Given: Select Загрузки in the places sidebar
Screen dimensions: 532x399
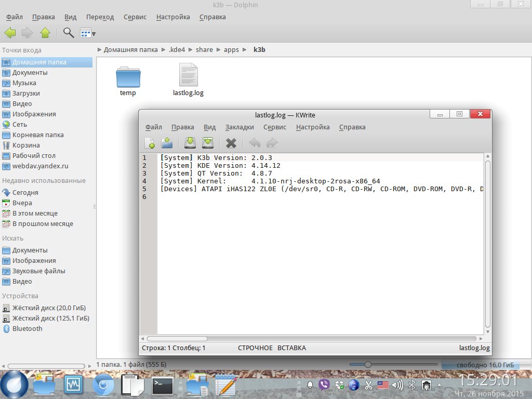Looking at the screenshot, I should pyautogui.click(x=26, y=94).
